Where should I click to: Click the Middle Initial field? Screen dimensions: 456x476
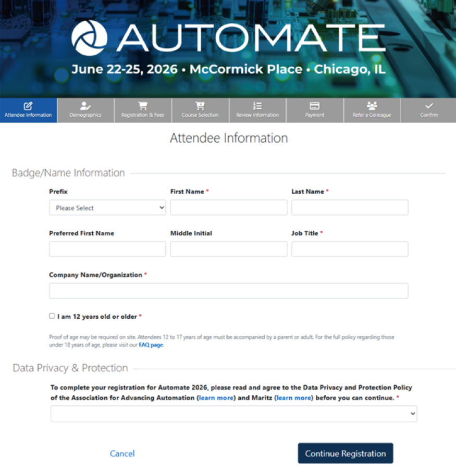click(x=229, y=249)
